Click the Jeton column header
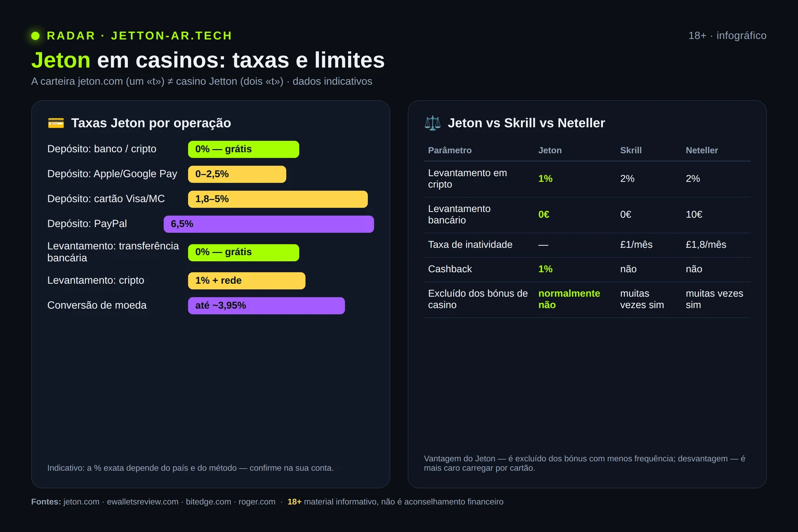The width and height of the screenshot is (798, 532). [x=550, y=151]
